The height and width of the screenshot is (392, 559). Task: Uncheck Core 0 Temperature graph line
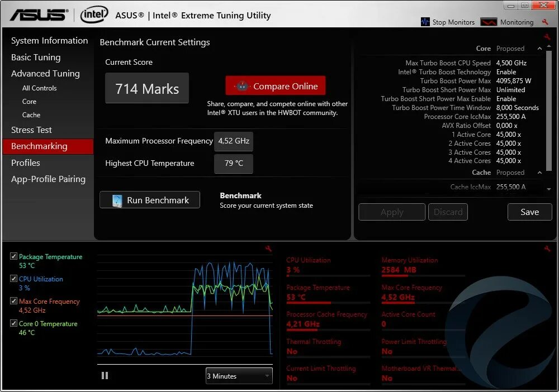[x=13, y=323]
